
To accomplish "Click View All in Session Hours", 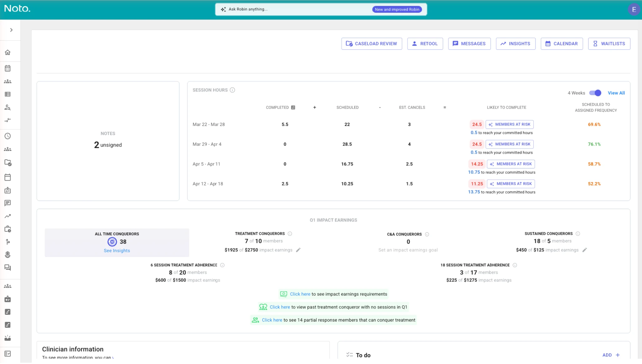I will (x=616, y=93).
